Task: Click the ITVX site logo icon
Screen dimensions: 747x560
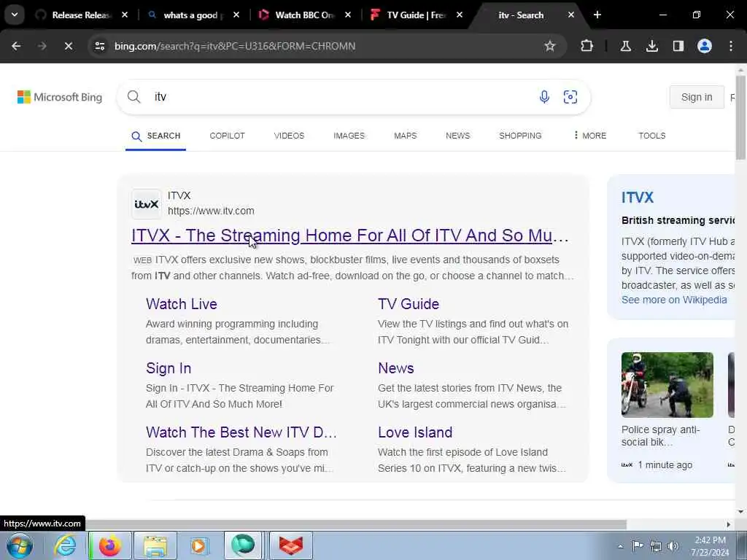Action: 146,204
